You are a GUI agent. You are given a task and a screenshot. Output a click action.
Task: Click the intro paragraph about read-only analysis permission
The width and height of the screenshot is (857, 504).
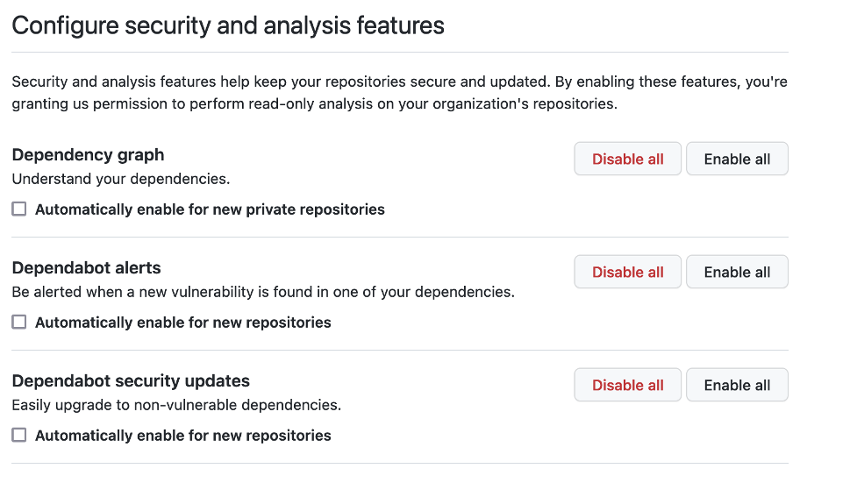point(399,93)
